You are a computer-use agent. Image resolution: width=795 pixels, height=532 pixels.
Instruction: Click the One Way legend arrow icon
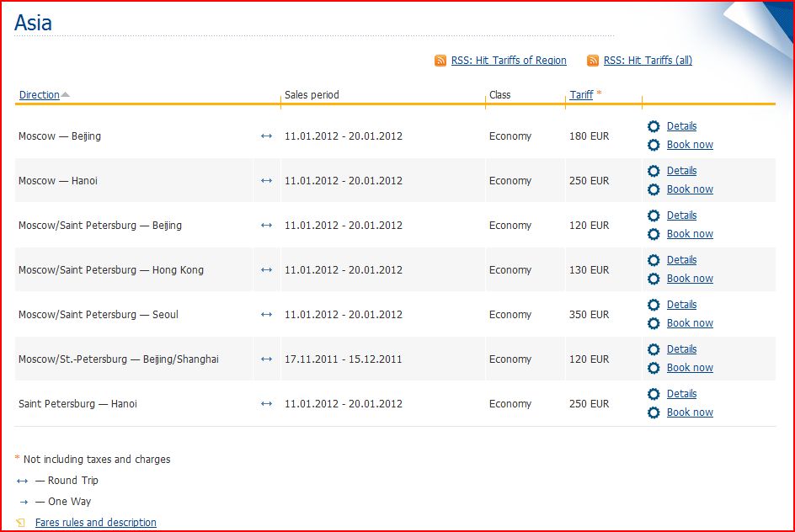[x=24, y=502]
